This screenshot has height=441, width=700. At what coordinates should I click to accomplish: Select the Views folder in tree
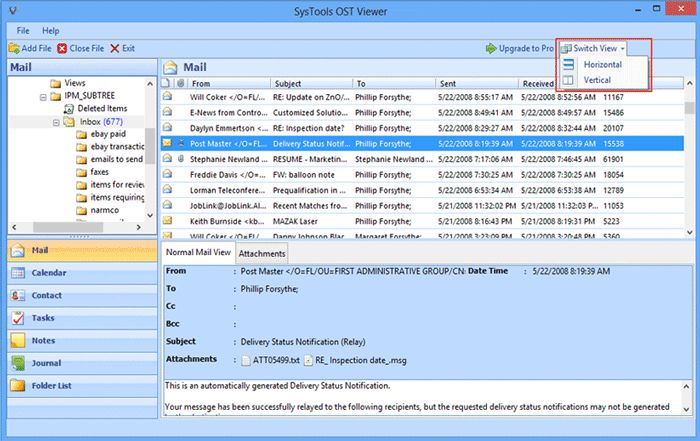(x=75, y=83)
